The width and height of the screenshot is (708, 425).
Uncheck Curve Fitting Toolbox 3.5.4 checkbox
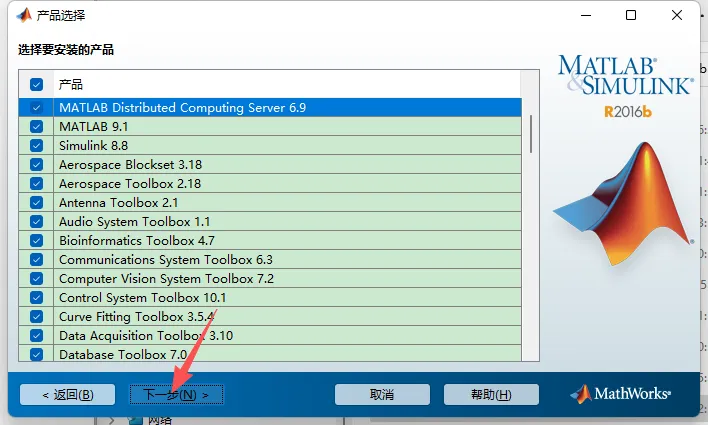pos(37,316)
